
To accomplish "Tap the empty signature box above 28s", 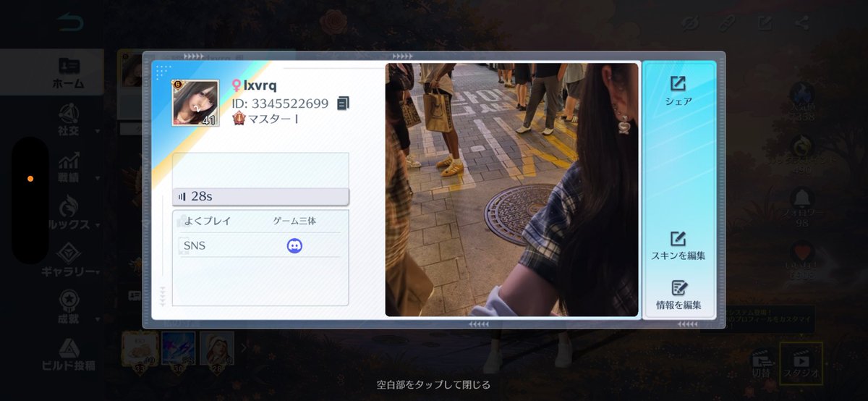I will (x=260, y=170).
